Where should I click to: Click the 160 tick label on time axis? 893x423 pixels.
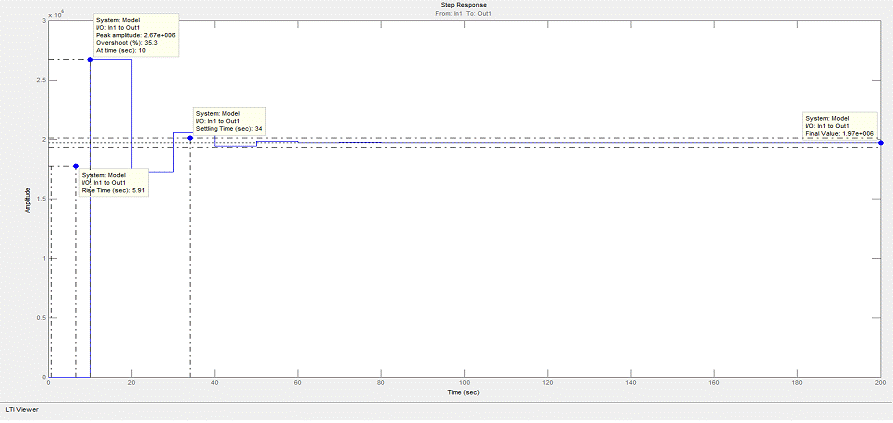(713, 382)
